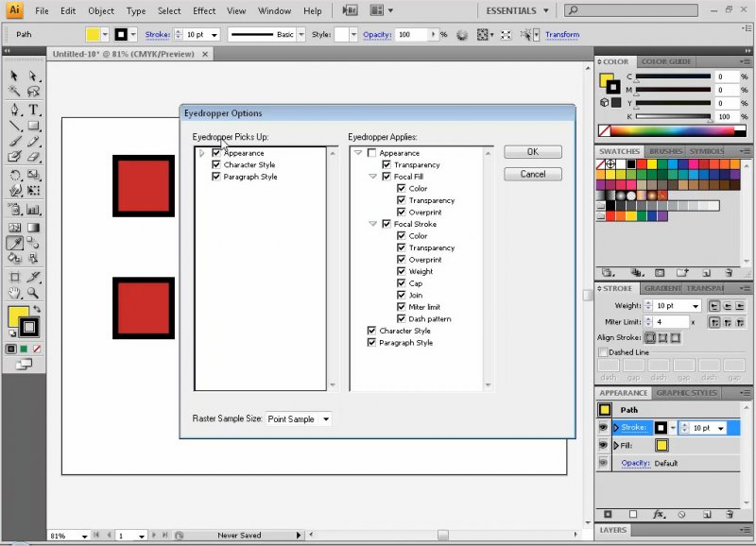Open the Object menu
Screen dimensions: 756x546
point(101,10)
